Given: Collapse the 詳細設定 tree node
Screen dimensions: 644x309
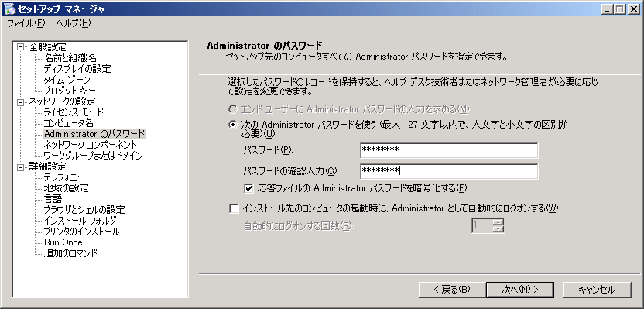Looking at the screenshot, I should [21, 167].
